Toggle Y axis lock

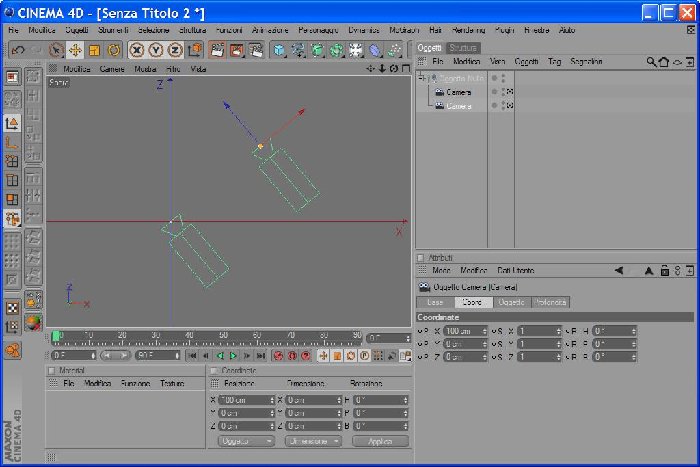coord(156,50)
